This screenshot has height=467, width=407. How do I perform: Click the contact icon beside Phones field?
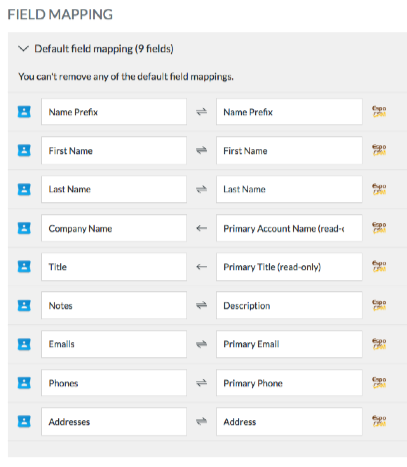(x=24, y=383)
